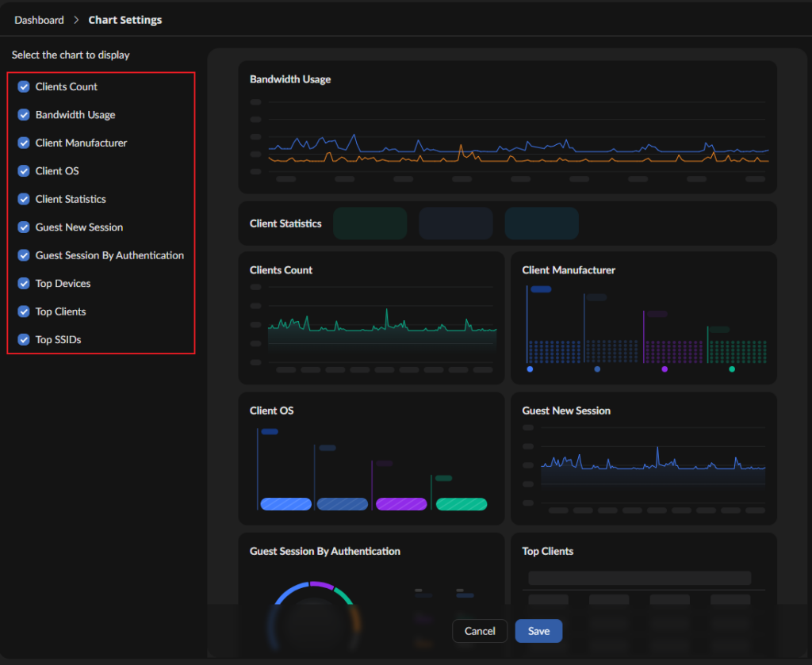Click the 'Clients Count' checkbox label text
812x665 pixels.
(67, 86)
